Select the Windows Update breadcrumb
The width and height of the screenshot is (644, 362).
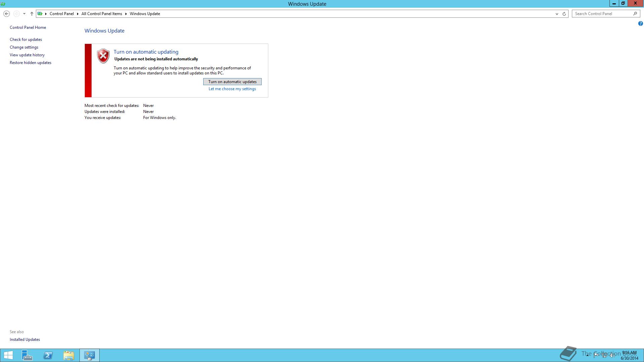pyautogui.click(x=145, y=14)
